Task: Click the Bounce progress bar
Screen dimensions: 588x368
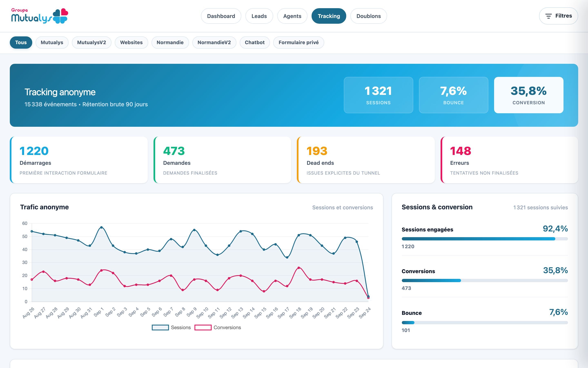Action: coord(485,322)
